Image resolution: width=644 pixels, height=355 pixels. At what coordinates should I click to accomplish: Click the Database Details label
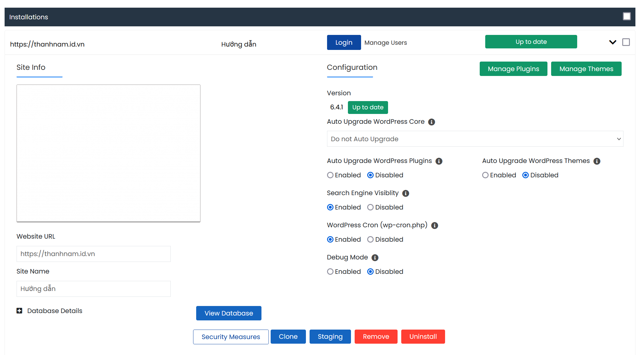55,311
